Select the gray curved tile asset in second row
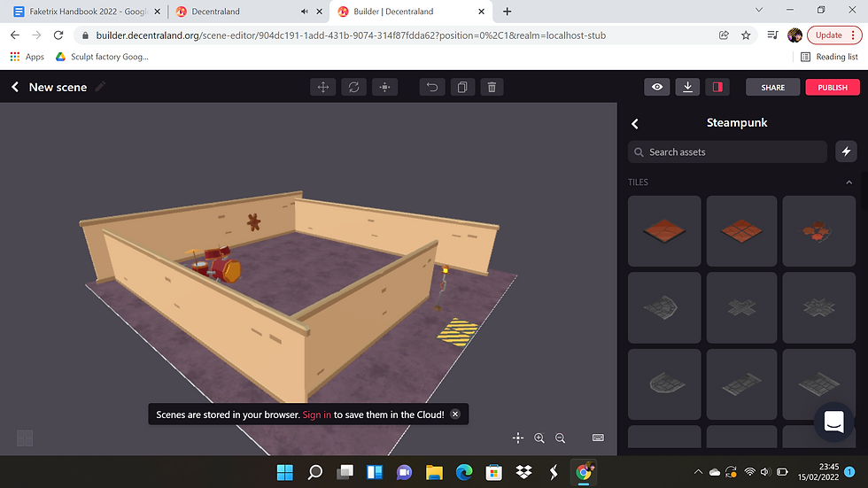The width and height of the screenshot is (868, 488). 664,307
